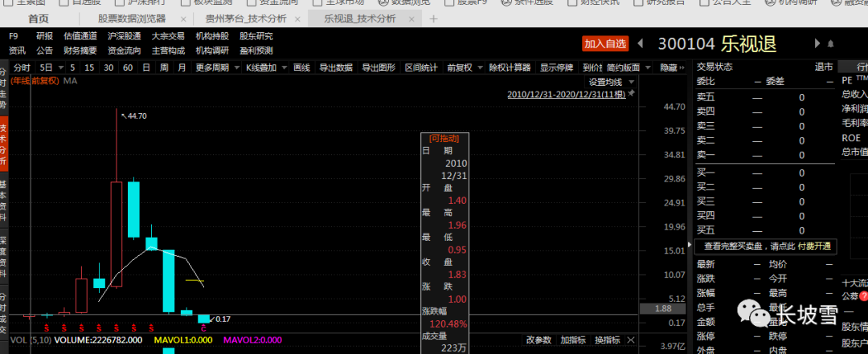Open the 分时成交 side tab
Viewport: 868px width, 354px height.
[x=3, y=311]
